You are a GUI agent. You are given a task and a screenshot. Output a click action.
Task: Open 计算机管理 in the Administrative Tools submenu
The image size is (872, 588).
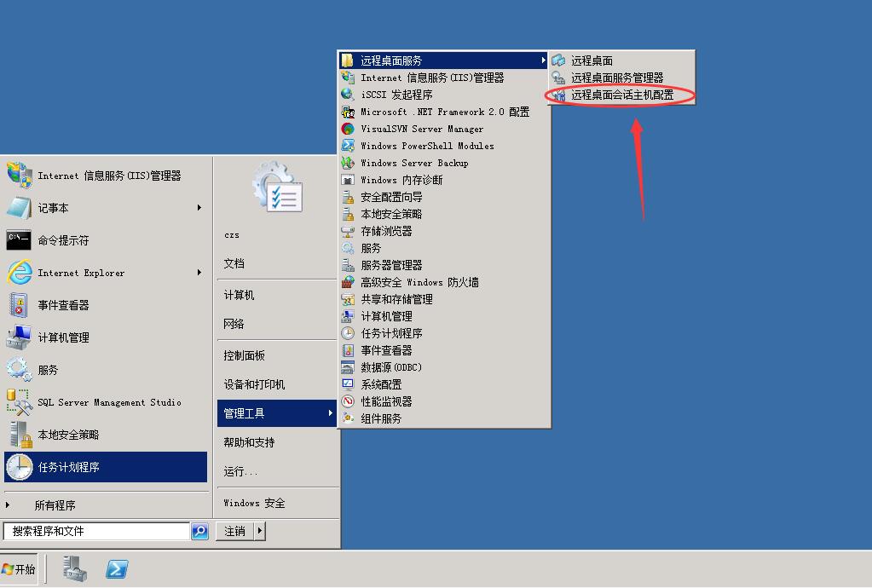pyautogui.click(x=443, y=316)
